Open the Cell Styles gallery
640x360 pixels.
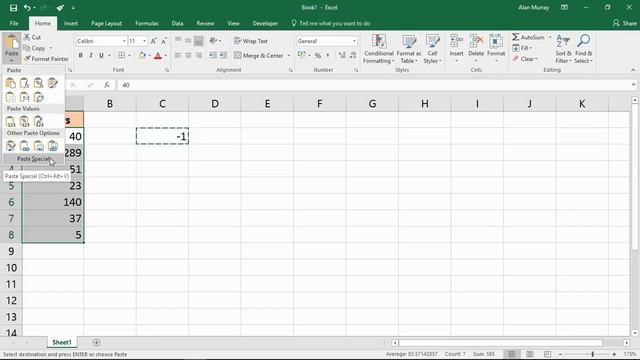click(432, 49)
